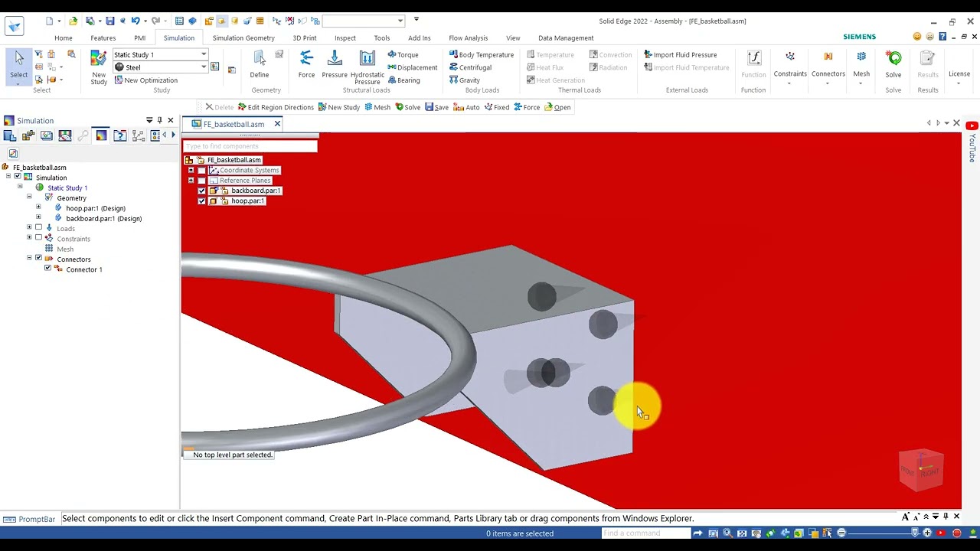Click New Optimization button

click(145, 80)
